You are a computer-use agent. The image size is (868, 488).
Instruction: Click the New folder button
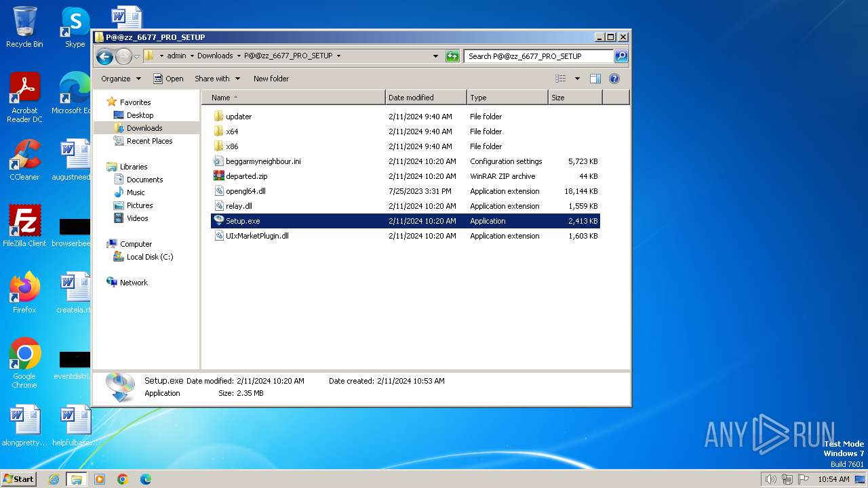tap(271, 79)
